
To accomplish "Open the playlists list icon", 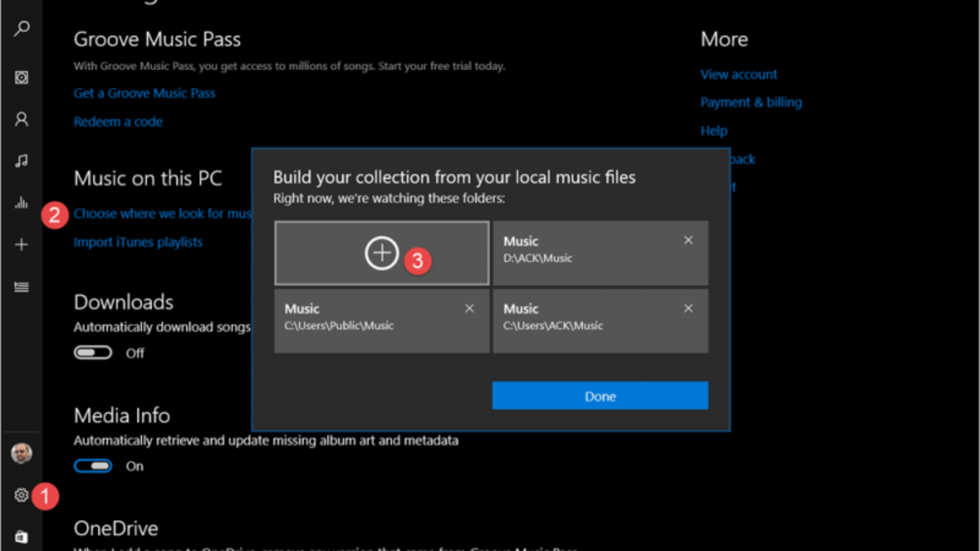I will pyautogui.click(x=22, y=287).
